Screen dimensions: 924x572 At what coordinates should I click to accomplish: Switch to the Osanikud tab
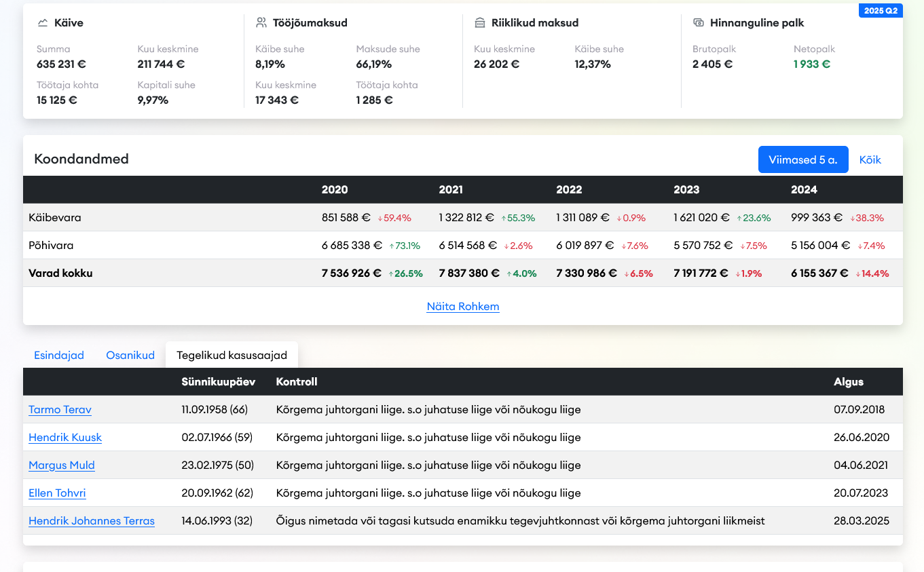[x=130, y=356]
